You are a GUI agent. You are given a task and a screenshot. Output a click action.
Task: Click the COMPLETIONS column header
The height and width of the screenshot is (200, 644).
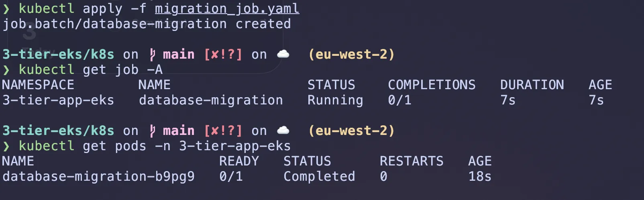tap(432, 85)
